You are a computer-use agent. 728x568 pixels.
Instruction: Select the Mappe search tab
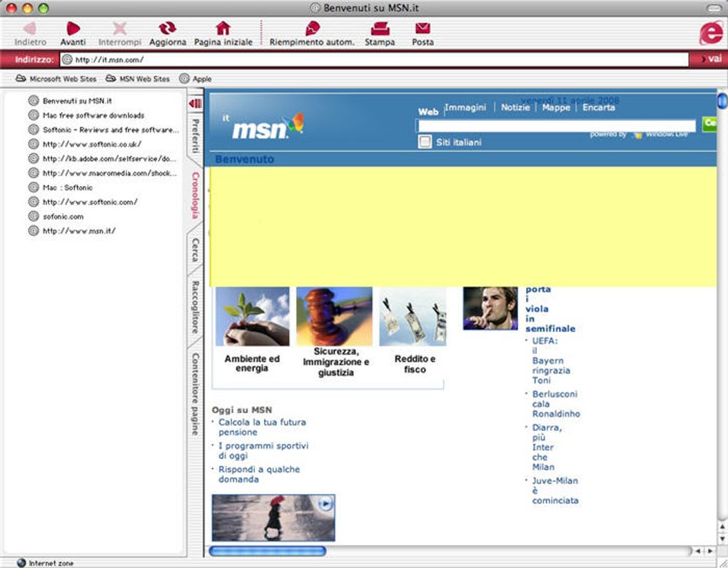tap(556, 107)
